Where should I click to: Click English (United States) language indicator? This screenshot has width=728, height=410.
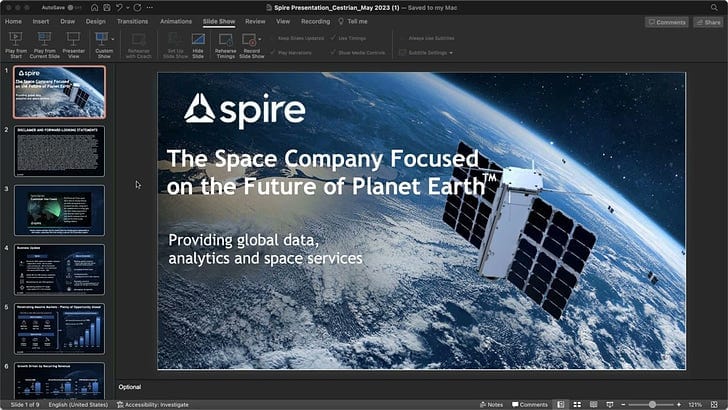point(78,404)
